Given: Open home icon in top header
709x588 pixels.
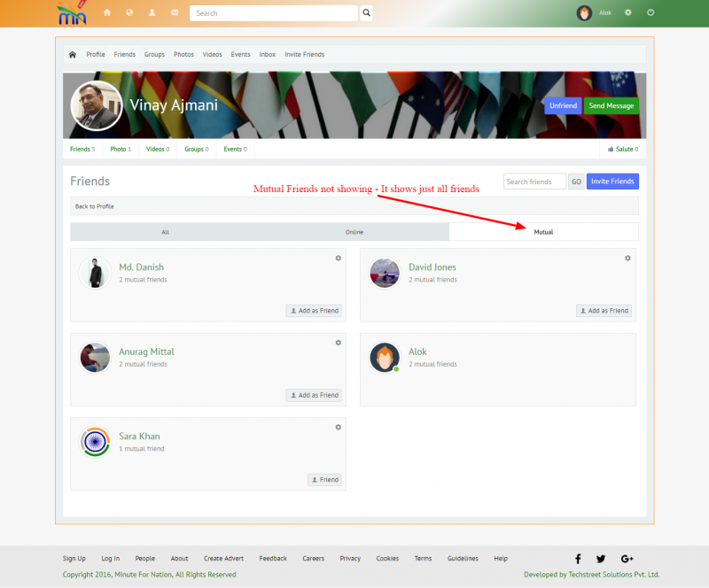Looking at the screenshot, I should [x=107, y=12].
